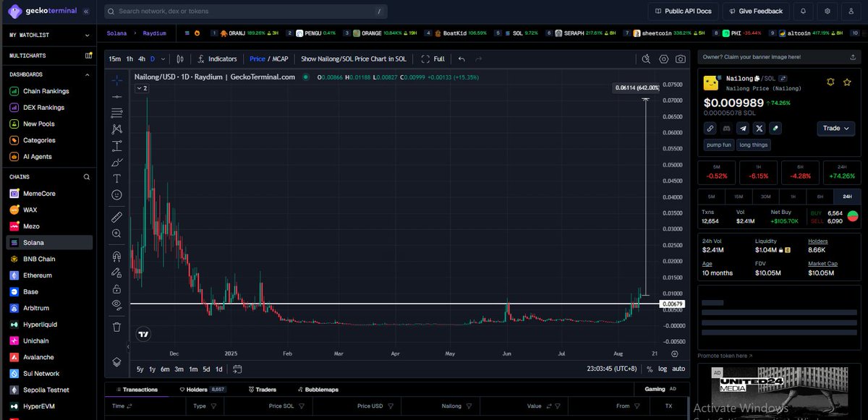
Task: Open the emoji icons tool
Action: [116, 195]
